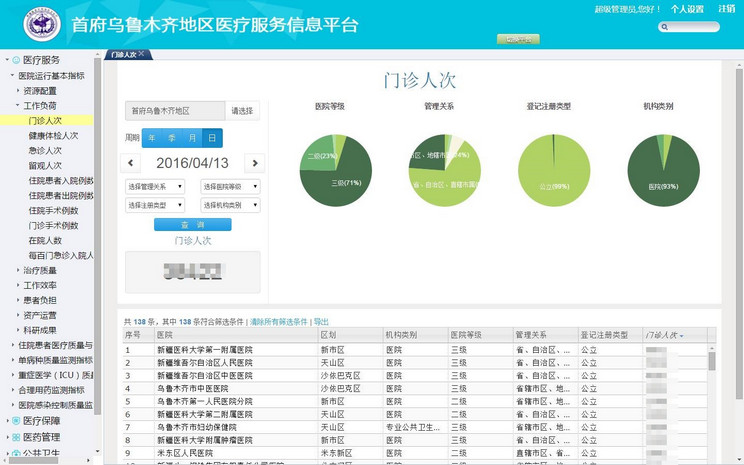Expand the 治疗质量 tree node
744x465 pixels.
[40, 270]
